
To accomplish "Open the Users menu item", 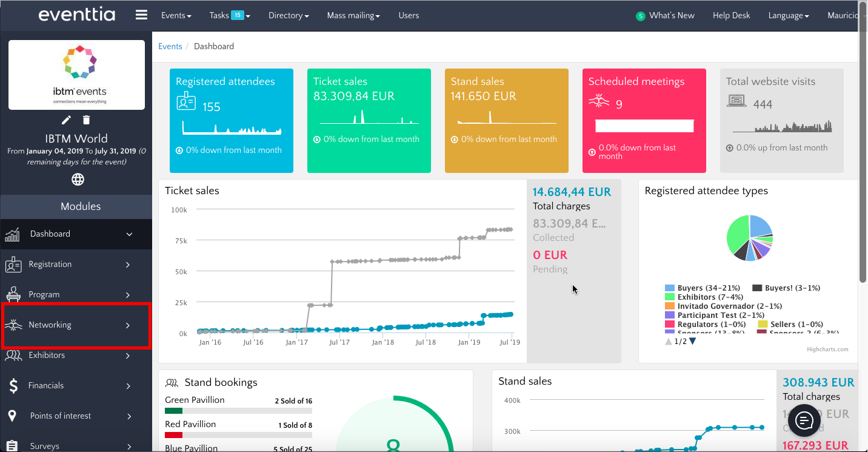I will [409, 16].
